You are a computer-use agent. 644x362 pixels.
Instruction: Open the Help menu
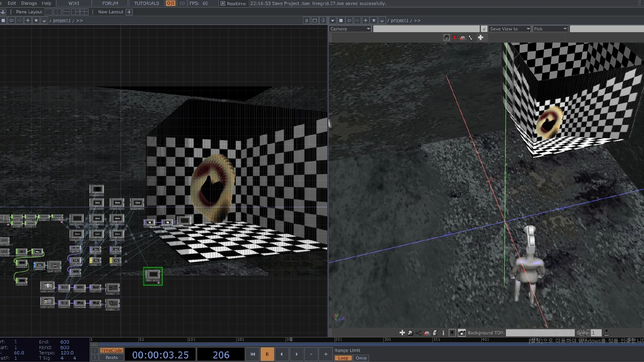pyautogui.click(x=47, y=3)
